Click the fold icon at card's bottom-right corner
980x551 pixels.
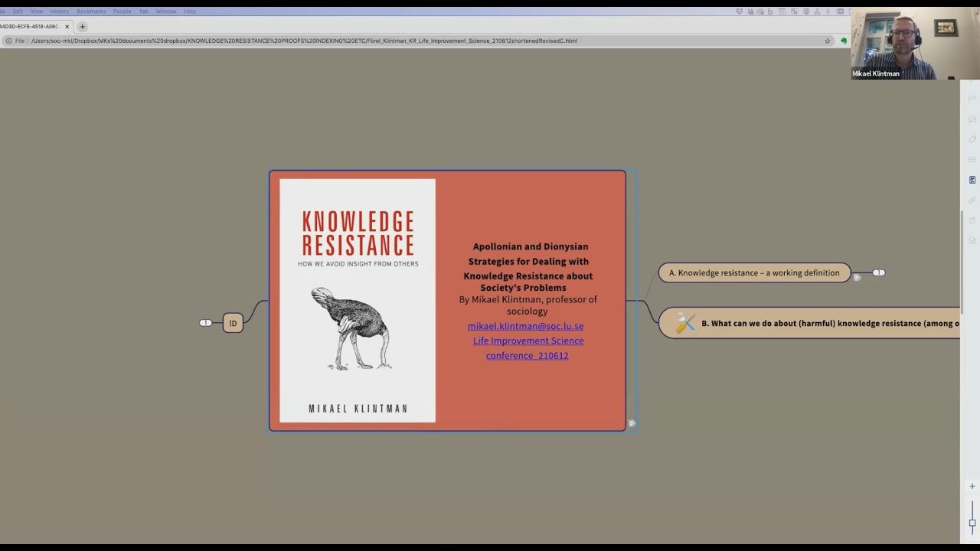(x=632, y=423)
